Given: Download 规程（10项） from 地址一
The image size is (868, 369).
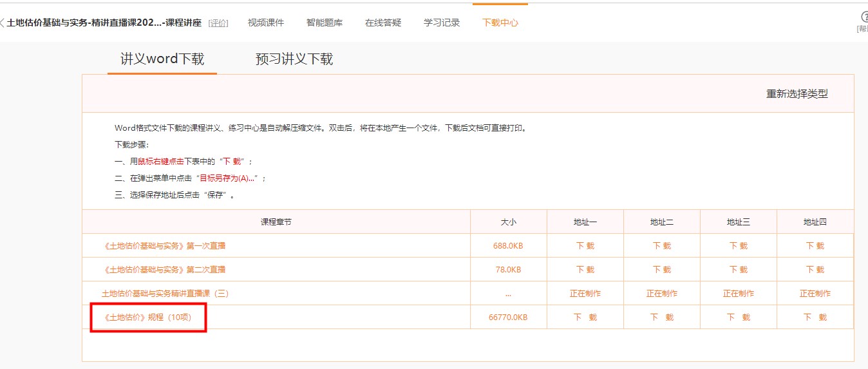Looking at the screenshot, I should 585,317.
